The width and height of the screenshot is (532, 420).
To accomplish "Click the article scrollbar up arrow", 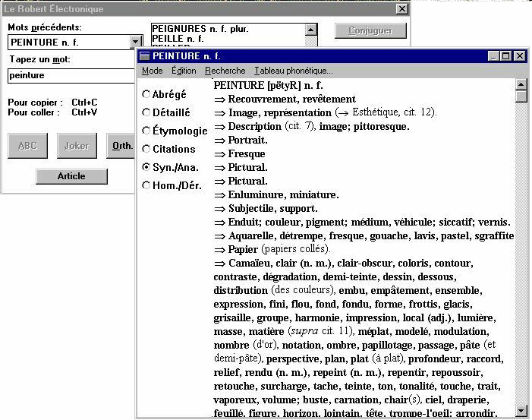I will (x=521, y=84).
